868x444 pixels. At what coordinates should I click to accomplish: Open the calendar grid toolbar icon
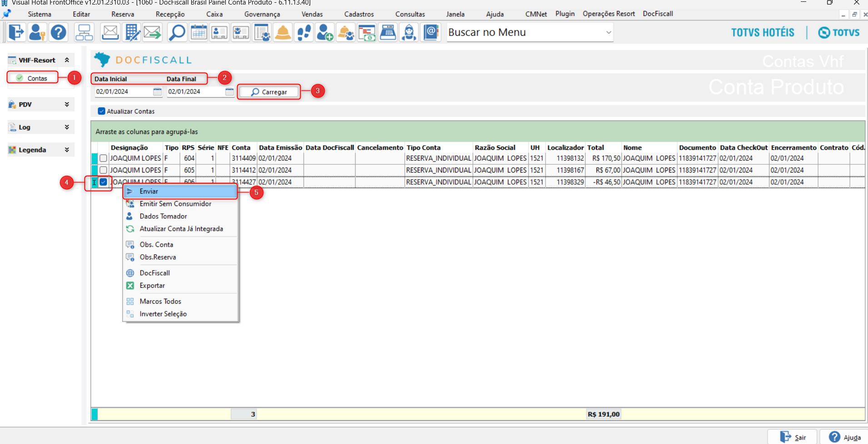pos(198,32)
